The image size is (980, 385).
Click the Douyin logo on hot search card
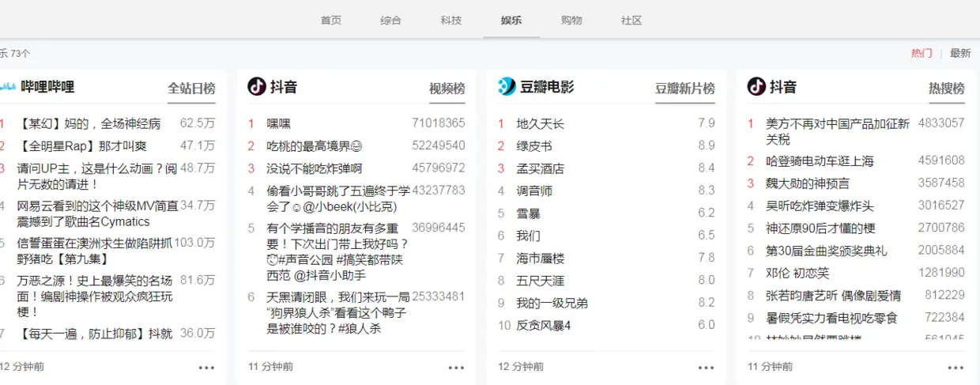coord(756,87)
